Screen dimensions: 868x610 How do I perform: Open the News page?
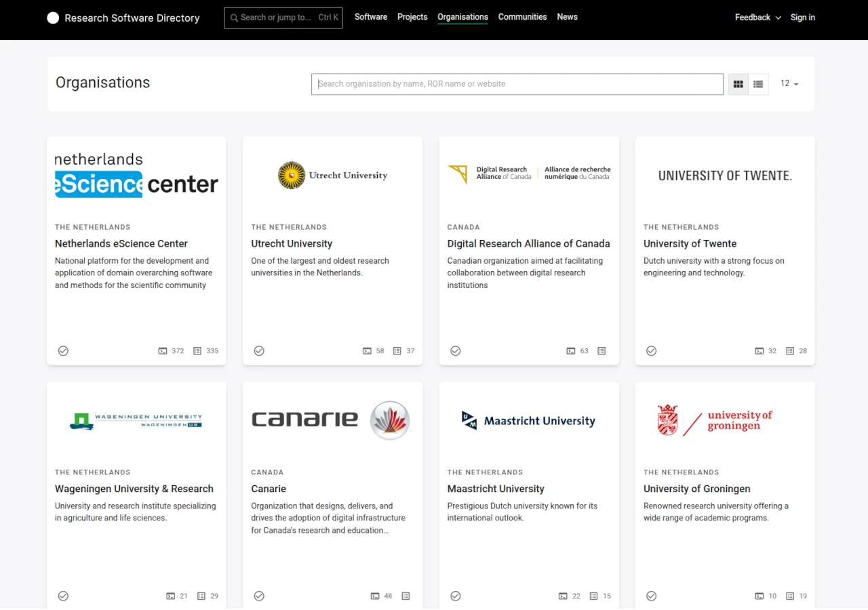567,17
